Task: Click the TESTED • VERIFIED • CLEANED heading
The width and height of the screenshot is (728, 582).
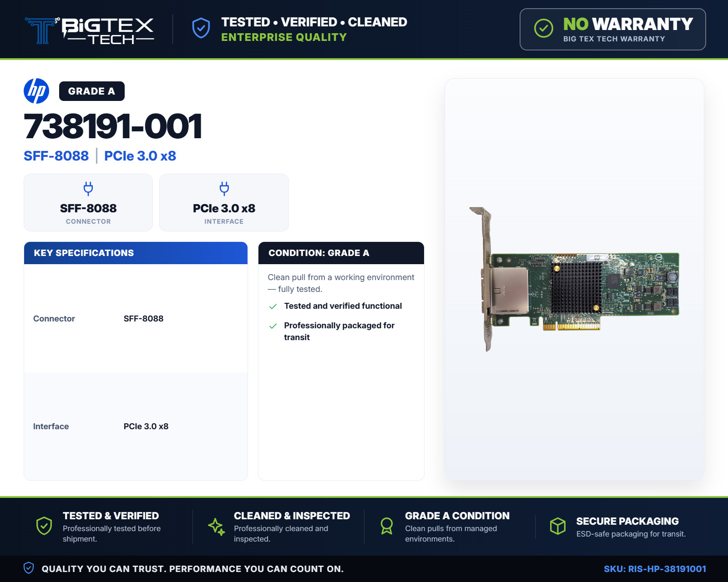Action: (314, 22)
